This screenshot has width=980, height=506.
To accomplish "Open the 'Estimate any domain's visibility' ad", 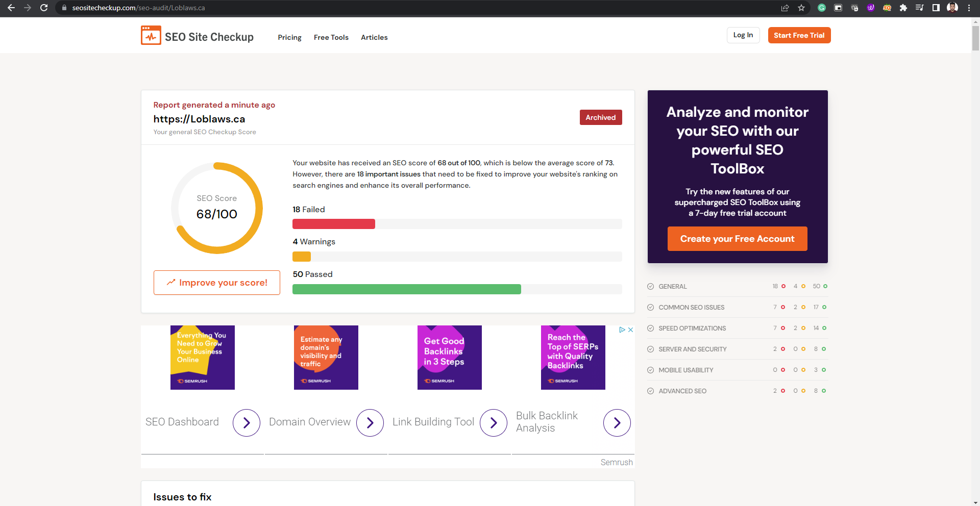I will pos(326,358).
